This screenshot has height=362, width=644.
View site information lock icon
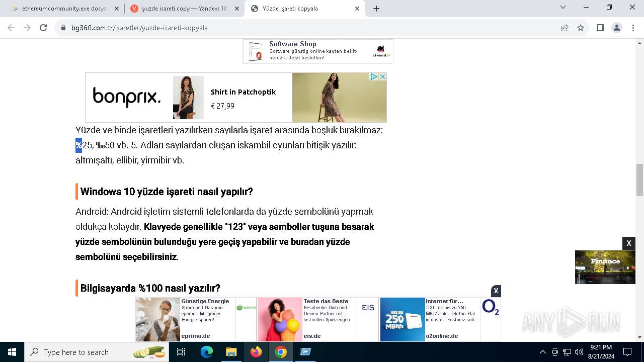point(63,28)
